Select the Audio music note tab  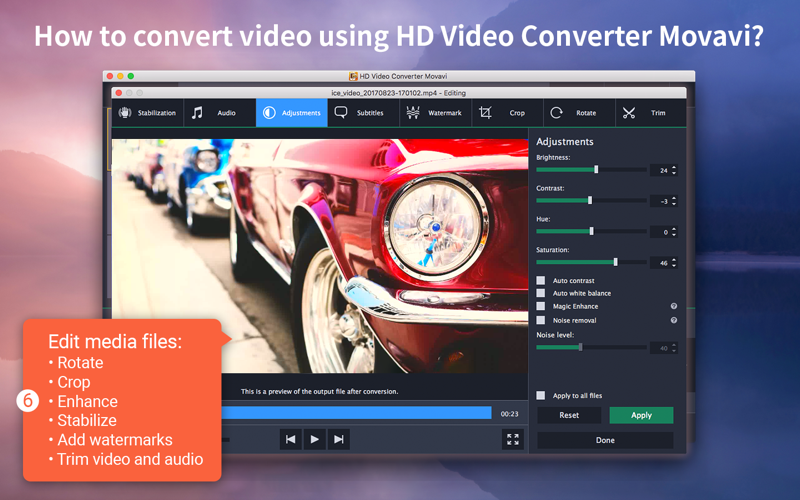coord(214,113)
